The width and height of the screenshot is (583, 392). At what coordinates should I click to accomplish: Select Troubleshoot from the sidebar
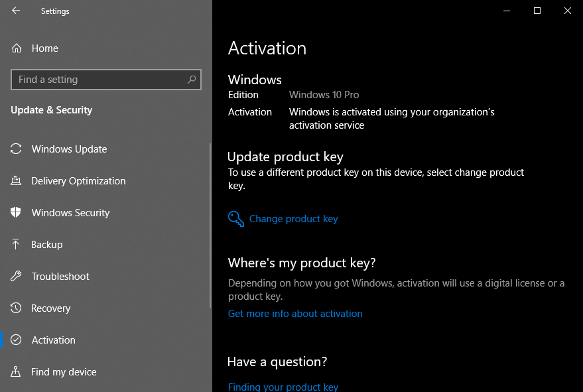click(x=106, y=276)
